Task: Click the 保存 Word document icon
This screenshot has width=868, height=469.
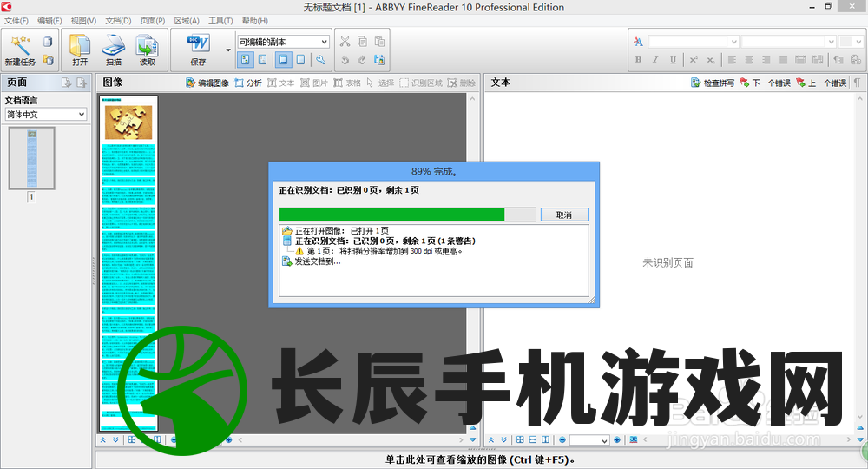Action: [198, 45]
